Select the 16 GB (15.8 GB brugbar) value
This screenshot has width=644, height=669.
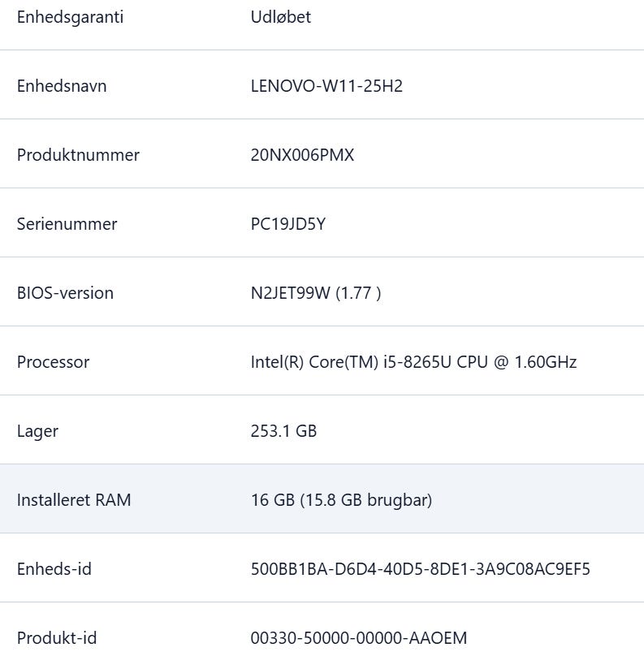pyautogui.click(x=341, y=500)
